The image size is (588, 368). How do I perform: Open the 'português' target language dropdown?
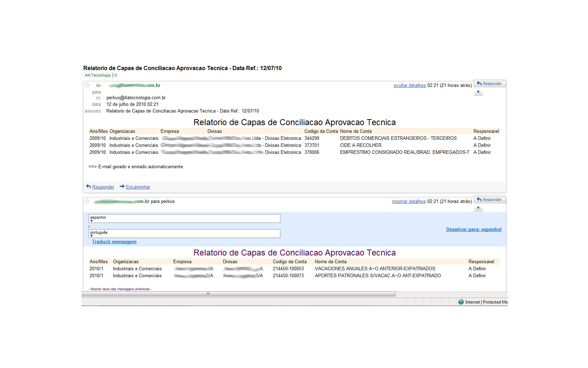click(184, 233)
